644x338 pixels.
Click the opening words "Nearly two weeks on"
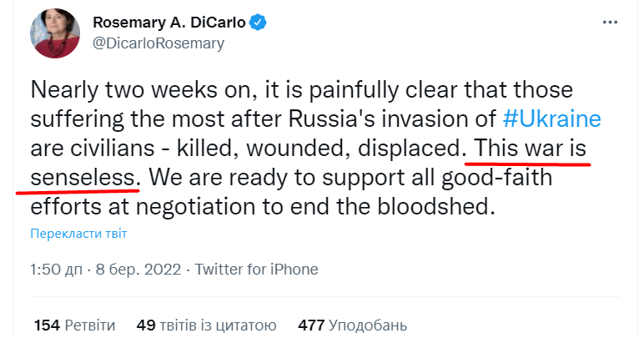119,90
